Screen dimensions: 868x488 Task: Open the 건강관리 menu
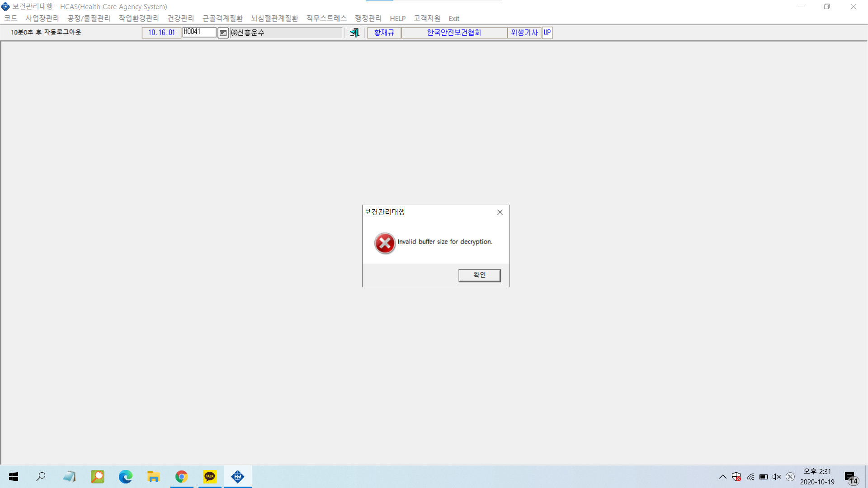tap(180, 18)
